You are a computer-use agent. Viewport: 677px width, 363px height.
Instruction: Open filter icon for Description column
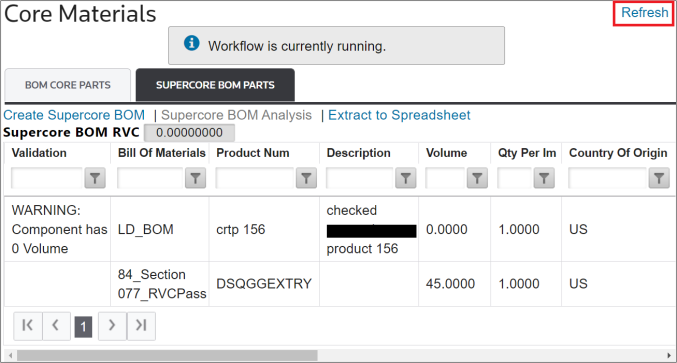406,178
